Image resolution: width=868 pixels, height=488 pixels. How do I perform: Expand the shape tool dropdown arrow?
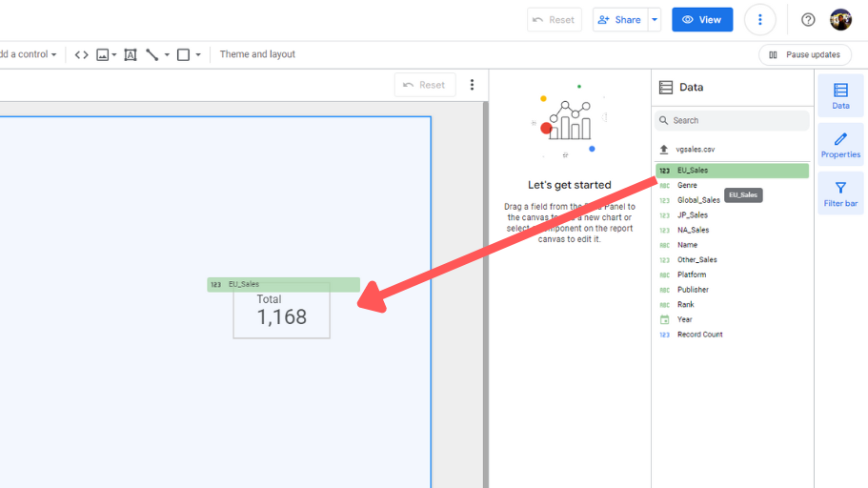point(198,55)
